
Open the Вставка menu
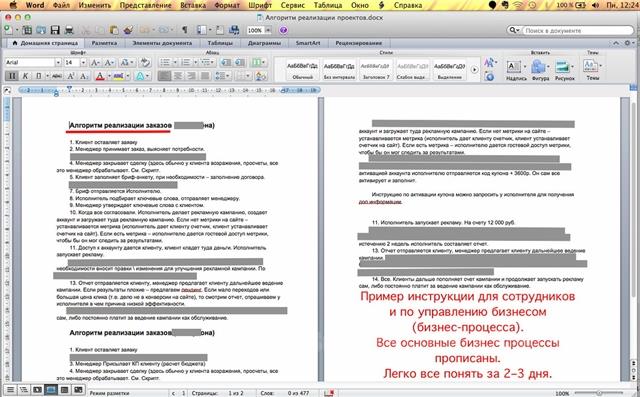193,5
